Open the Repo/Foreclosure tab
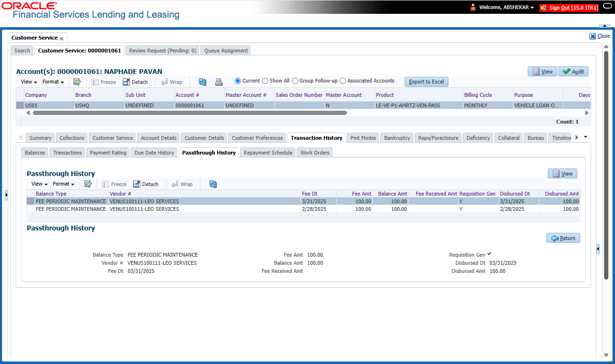This screenshot has height=364, width=615. pyautogui.click(x=438, y=138)
